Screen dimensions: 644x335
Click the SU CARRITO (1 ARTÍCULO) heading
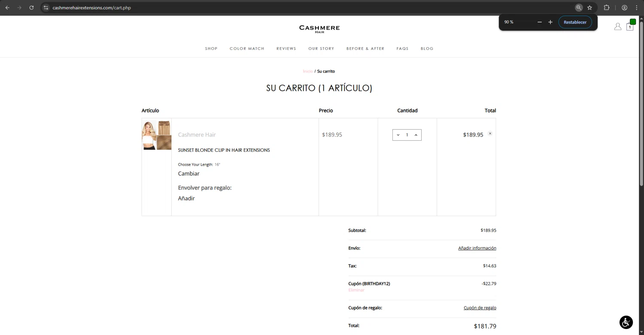pos(319,88)
